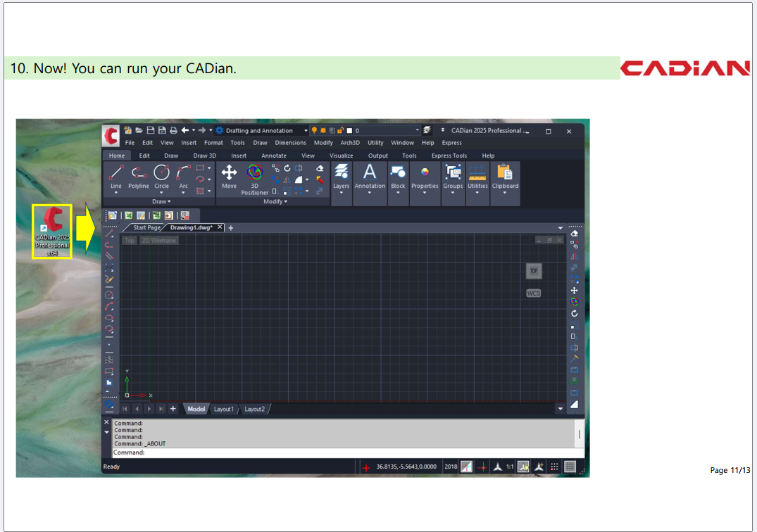Click the Command input line
This screenshot has width=757, height=532.
(x=345, y=452)
